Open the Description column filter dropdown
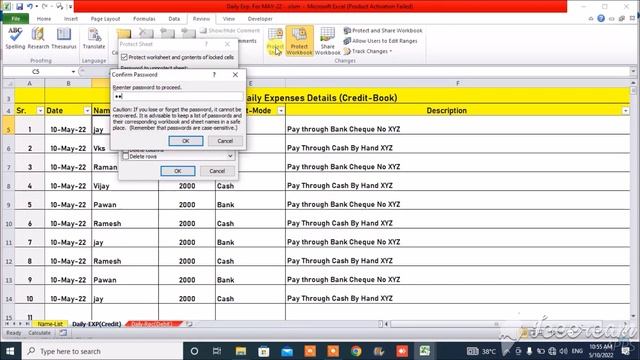The height and width of the screenshot is (360, 640). pos(625,111)
